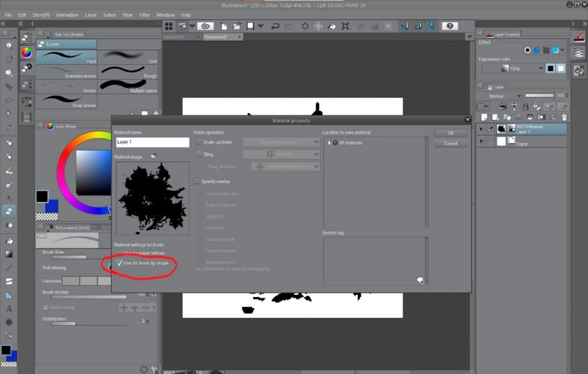Toggle snap to special ruler icon
The image size is (588, 374).
click(418, 26)
